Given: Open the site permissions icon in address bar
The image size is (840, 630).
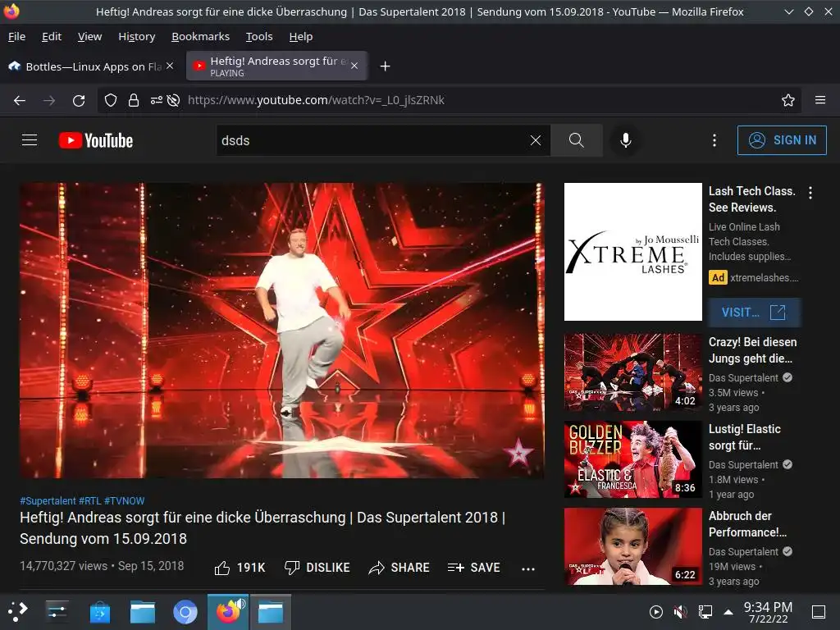Looking at the screenshot, I should tap(156, 100).
